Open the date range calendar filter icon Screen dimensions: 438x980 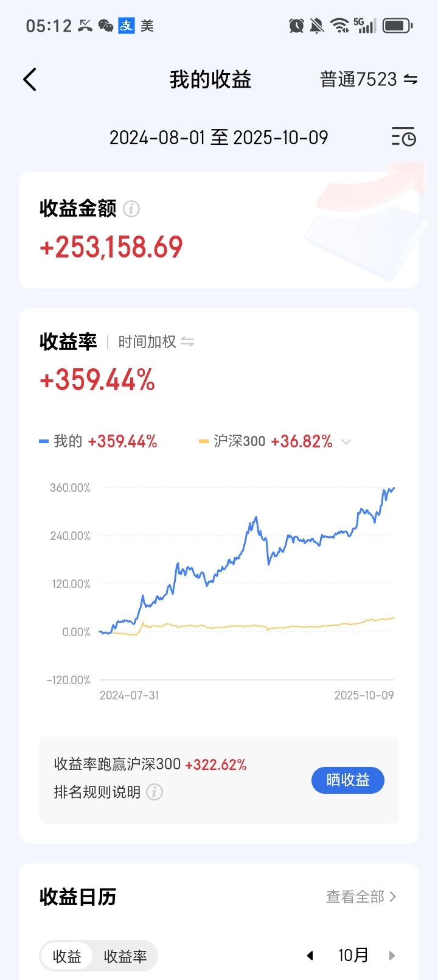click(x=403, y=138)
